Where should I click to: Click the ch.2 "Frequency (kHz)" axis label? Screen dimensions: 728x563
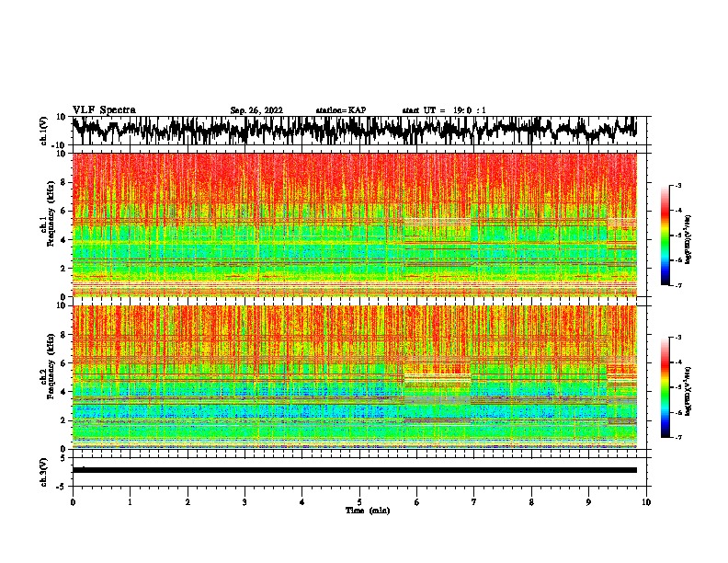pyautogui.click(x=51, y=366)
